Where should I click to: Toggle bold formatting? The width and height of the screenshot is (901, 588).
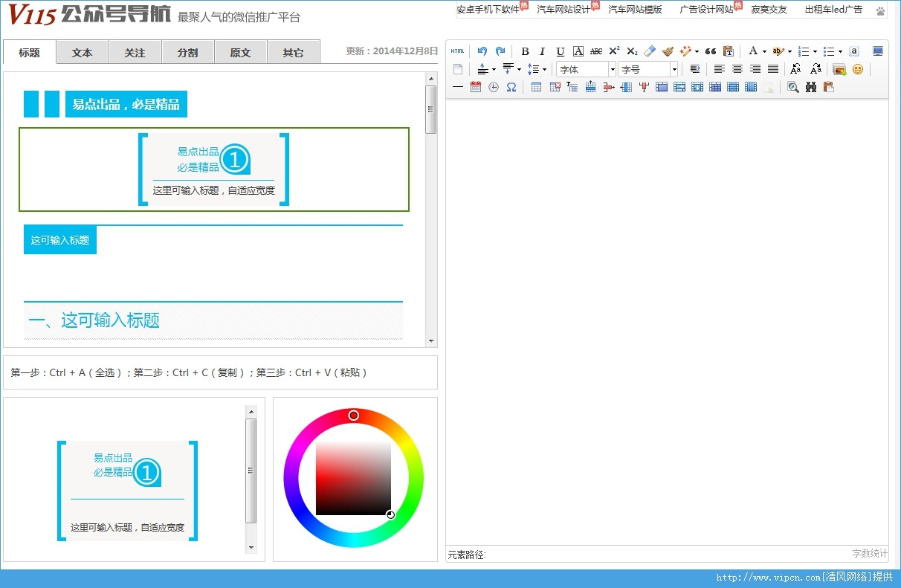(525, 51)
